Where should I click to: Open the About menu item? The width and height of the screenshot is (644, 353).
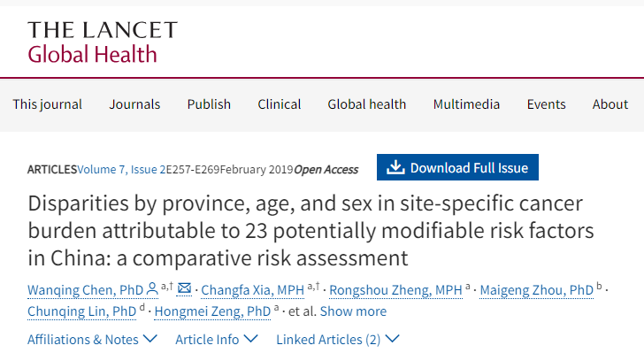coord(610,104)
